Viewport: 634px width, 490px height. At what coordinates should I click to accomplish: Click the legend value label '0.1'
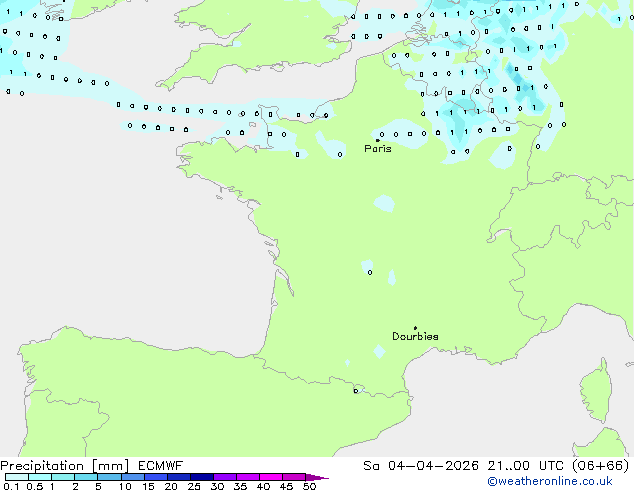point(11,486)
